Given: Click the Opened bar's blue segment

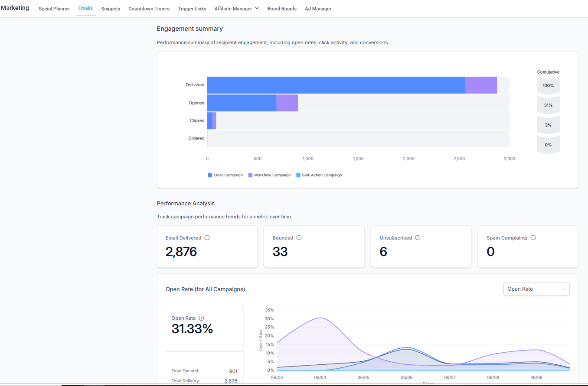Looking at the screenshot, I should [x=242, y=103].
